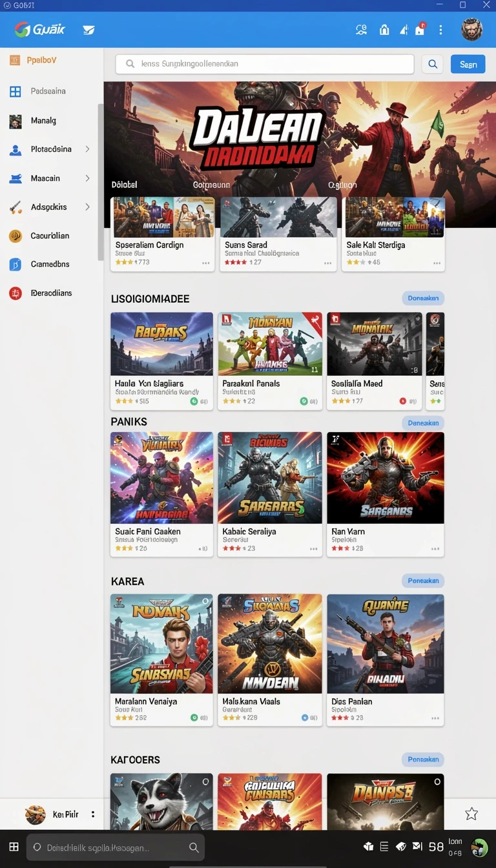This screenshot has width=496, height=868.
Task: Expand the Maacain chevron in the sidebar
Action: [87, 178]
